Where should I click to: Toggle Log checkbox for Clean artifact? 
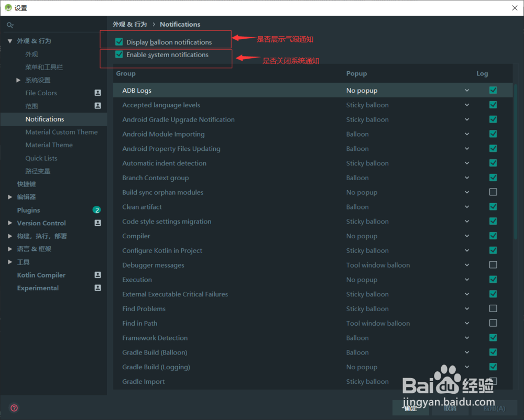point(493,207)
